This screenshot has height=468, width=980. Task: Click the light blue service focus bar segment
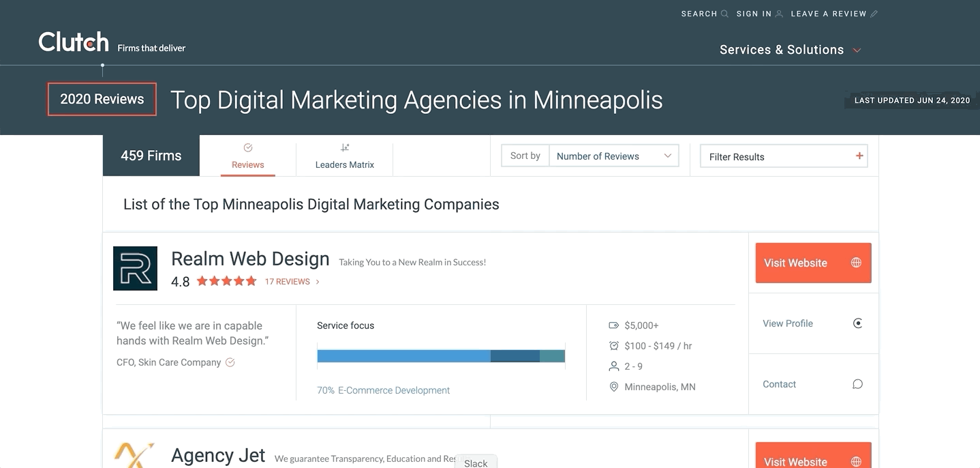coord(404,355)
